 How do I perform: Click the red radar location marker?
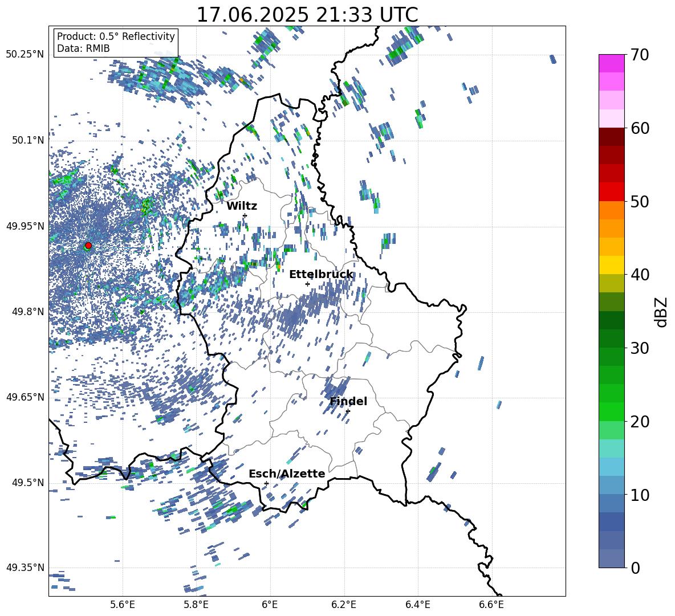pyautogui.click(x=88, y=246)
